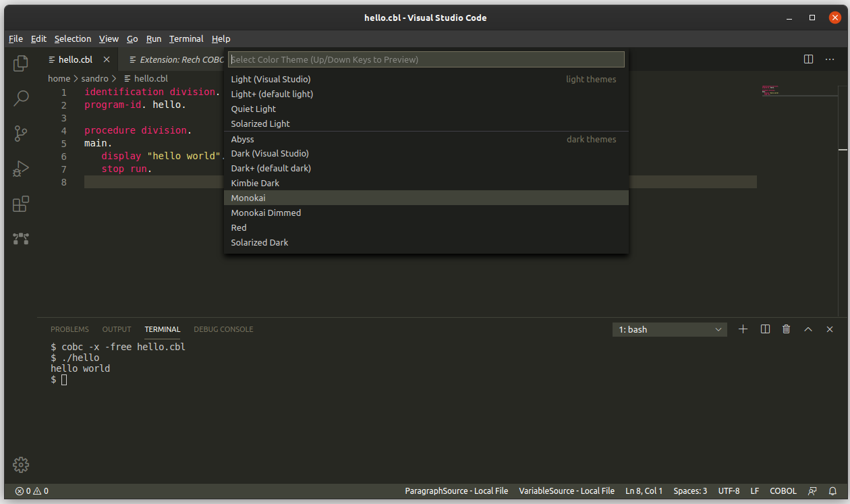Open the 1: bash terminal dropdown
Viewport: 850px width, 504px height.
(x=669, y=329)
